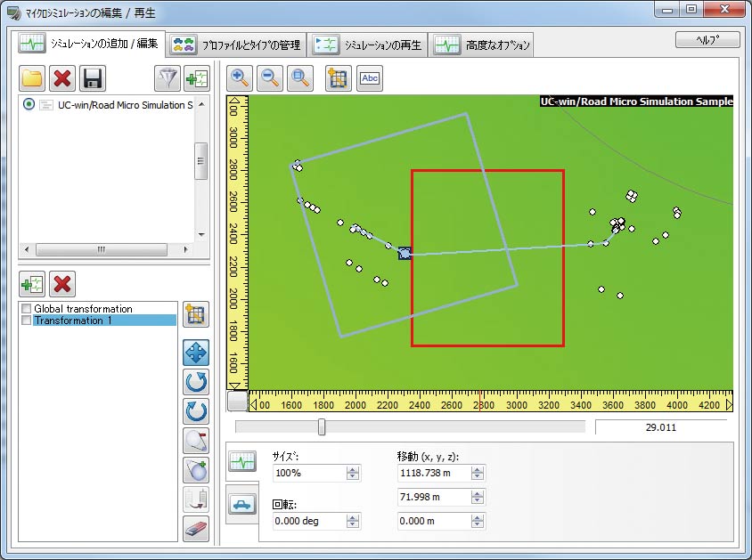The width and height of the screenshot is (752, 560).
Task: Switch to the シミュレーションの再生 tab
Action: pyautogui.click(x=367, y=45)
